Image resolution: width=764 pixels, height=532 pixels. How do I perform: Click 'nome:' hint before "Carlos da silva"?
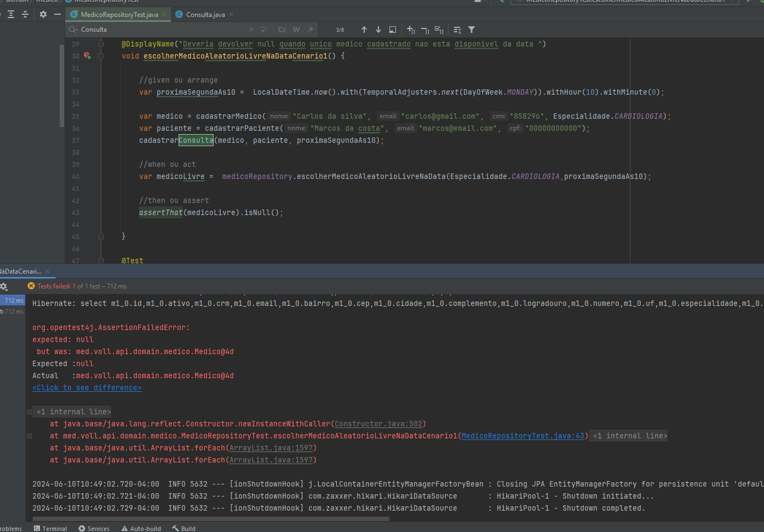point(279,116)
